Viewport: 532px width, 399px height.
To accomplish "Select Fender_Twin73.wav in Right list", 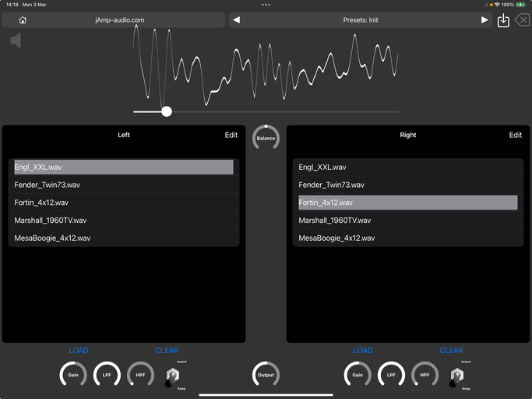I will pos(408,185).
